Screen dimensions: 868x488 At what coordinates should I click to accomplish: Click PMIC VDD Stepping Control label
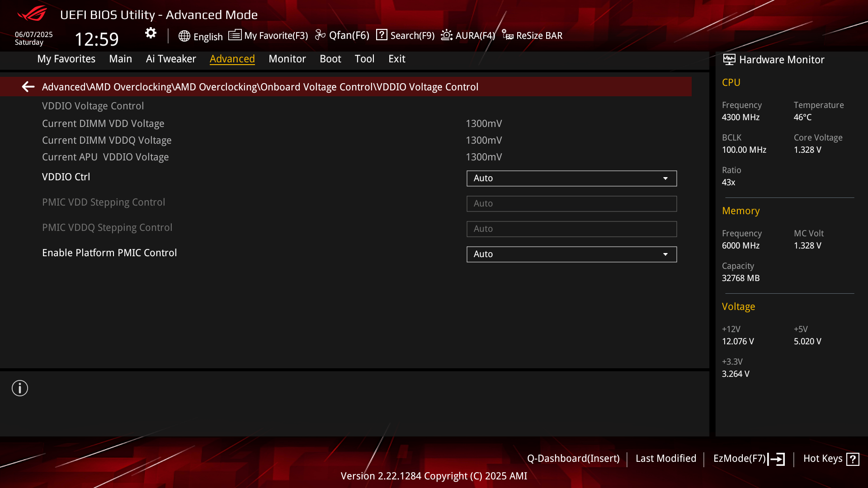point(104,202)
